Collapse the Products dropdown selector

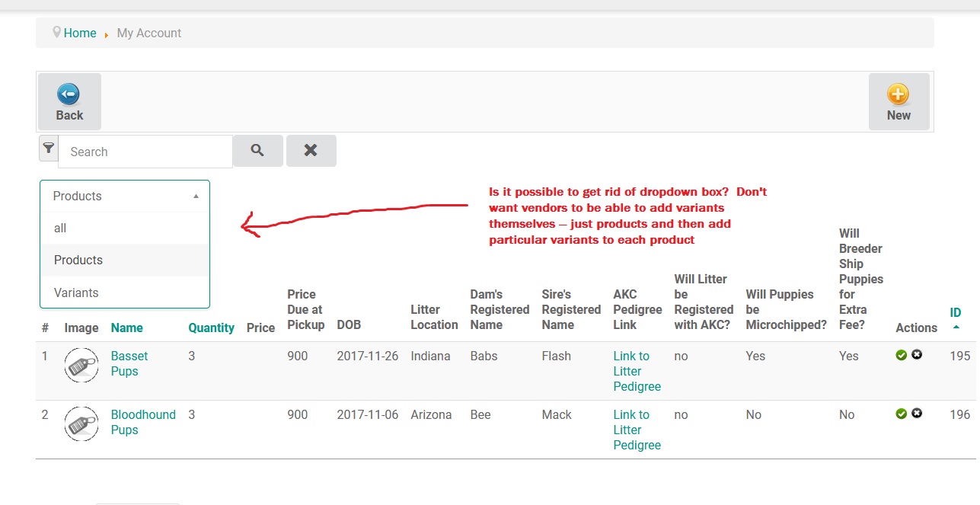point(124,196)
